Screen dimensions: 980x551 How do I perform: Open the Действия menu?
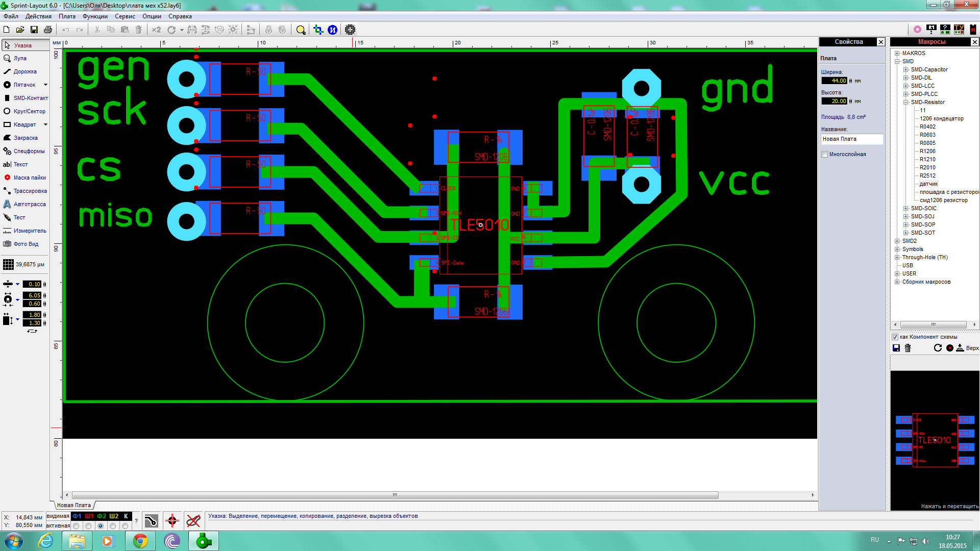pyautogui.click(x=38, y=16)
